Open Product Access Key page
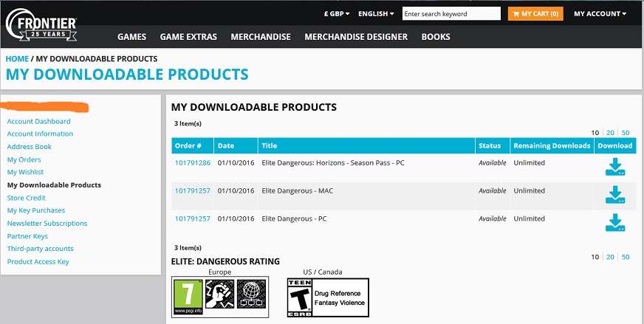 tap(38, 261)
